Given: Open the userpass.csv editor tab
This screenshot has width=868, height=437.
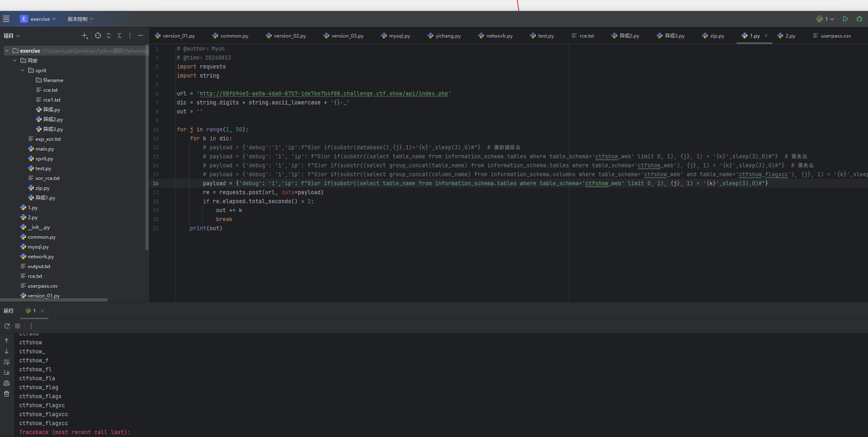Looking at the screenshot, I should (x=832, y=36).
